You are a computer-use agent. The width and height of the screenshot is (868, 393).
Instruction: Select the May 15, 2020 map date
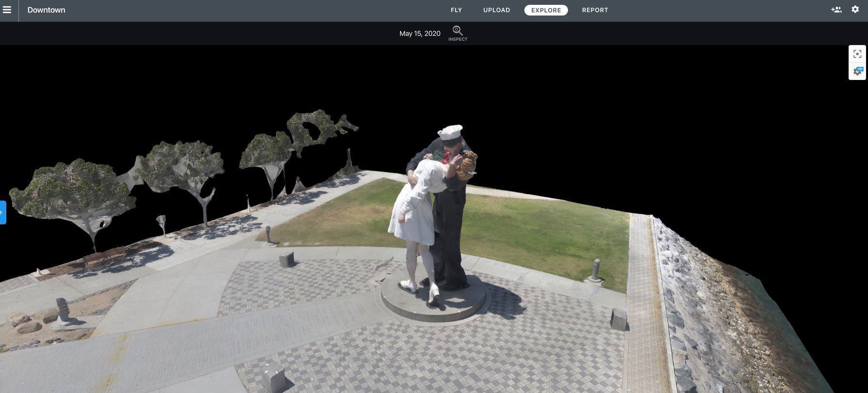click(420, 33)
